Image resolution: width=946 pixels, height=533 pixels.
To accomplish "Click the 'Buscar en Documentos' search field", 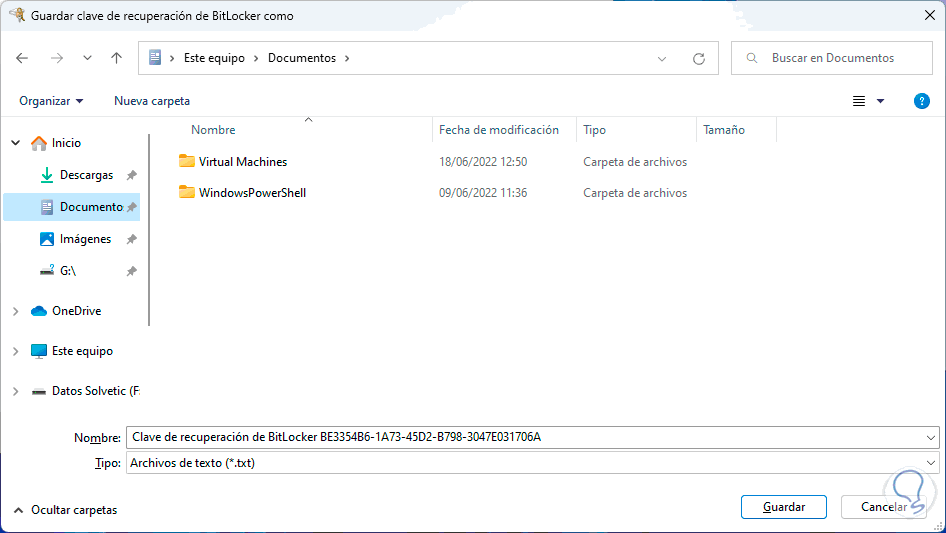I will (x=832, y=58).
